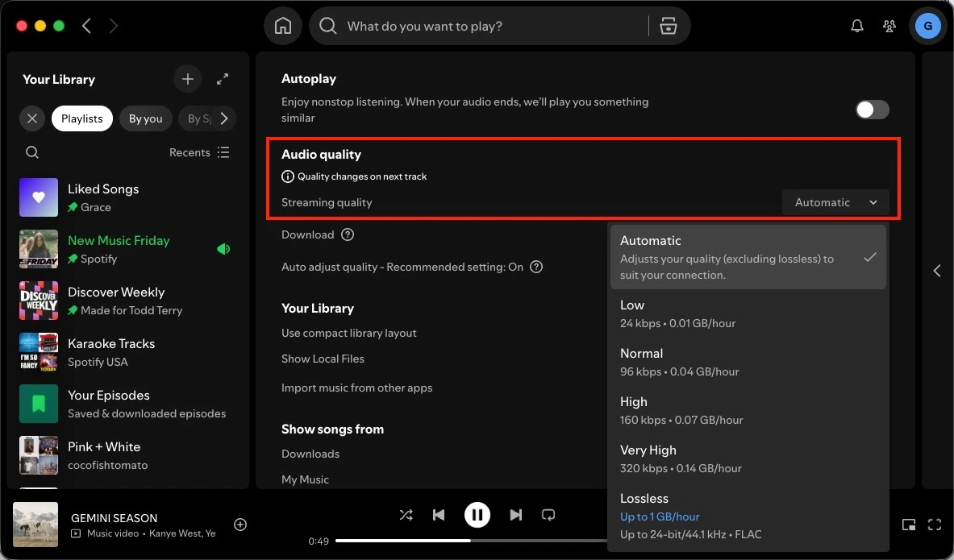954x560 pixels.
Task: Click the playback progress bar
Action: click(472, 541)
